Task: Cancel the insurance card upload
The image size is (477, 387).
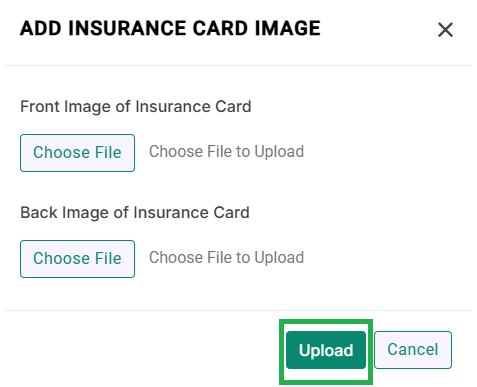Action: pyautogui.click(x=413, y=350)
